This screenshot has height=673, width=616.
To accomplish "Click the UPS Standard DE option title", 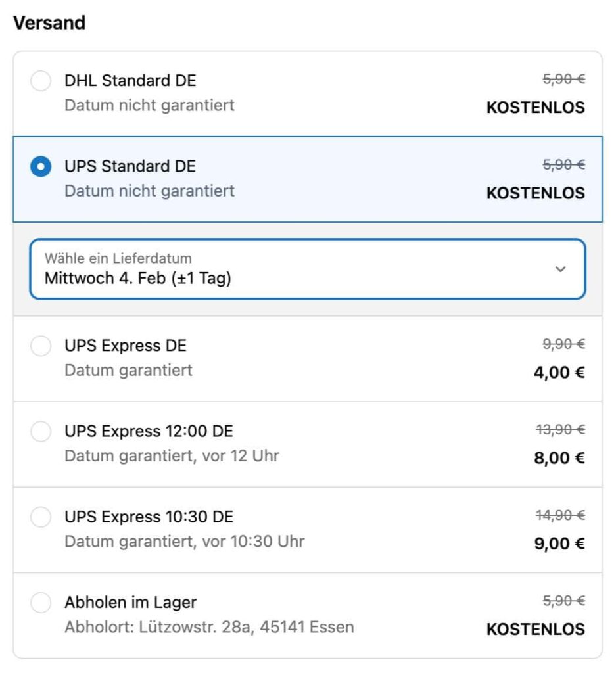I will coord(130,166).
